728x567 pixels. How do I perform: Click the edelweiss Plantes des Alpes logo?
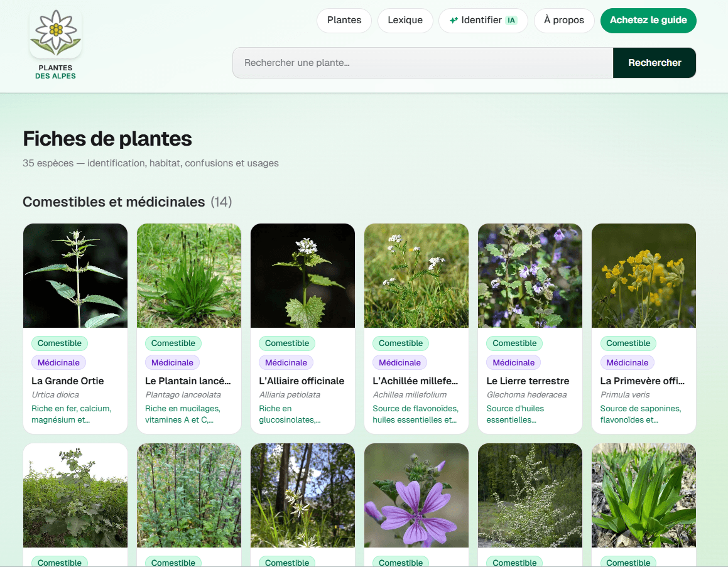pos(56,33)
